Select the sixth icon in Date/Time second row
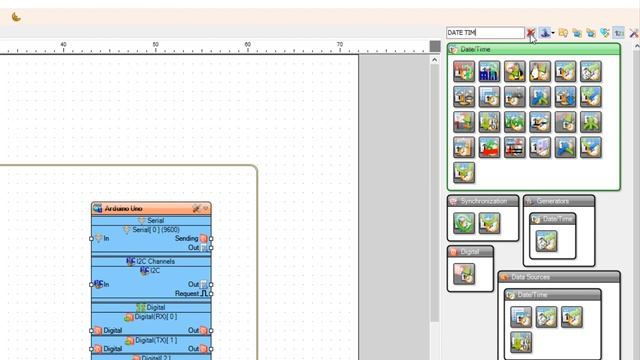This screenshot has width=640, height=360. (591, 97)
